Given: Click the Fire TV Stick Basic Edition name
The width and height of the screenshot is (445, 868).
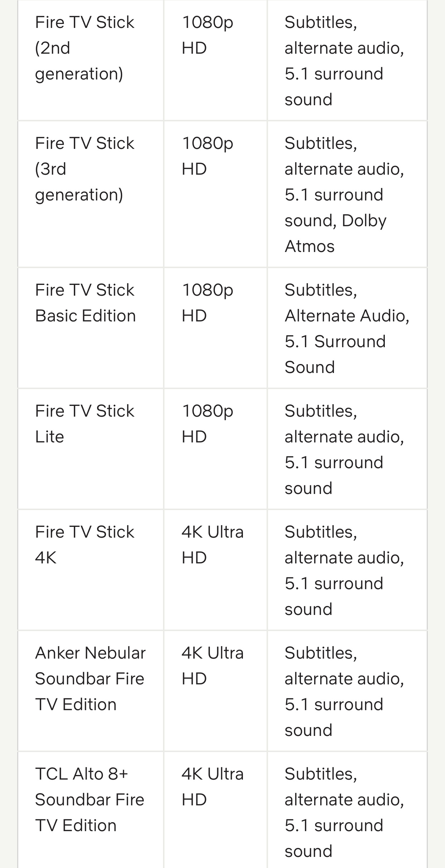Looking at the screenshot, I should pyautogui.click(x=85, y=303).
